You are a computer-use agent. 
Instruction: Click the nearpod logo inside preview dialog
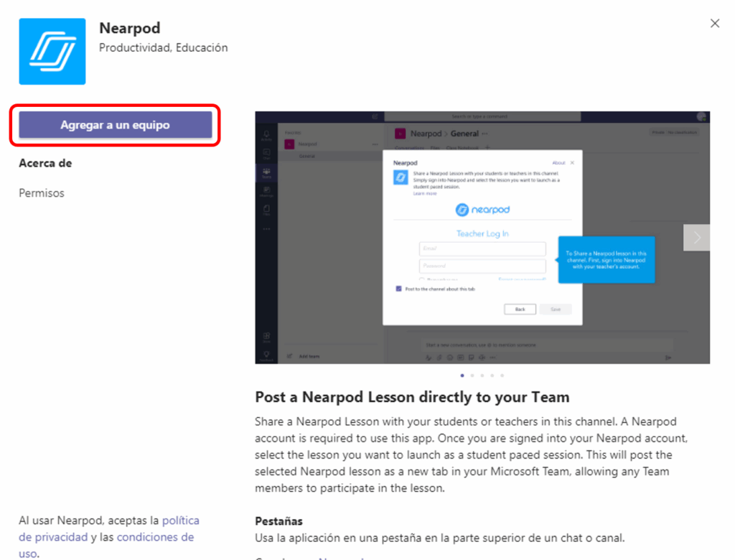(x=482, y=210)
